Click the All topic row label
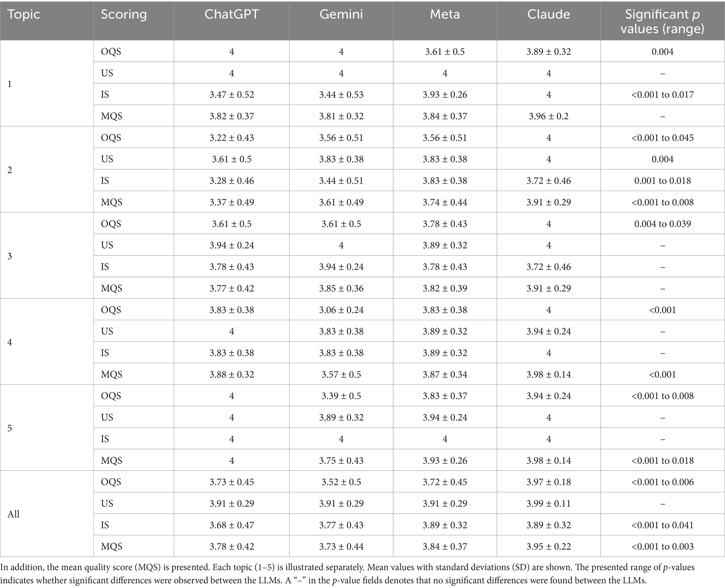 coord(13,514)
